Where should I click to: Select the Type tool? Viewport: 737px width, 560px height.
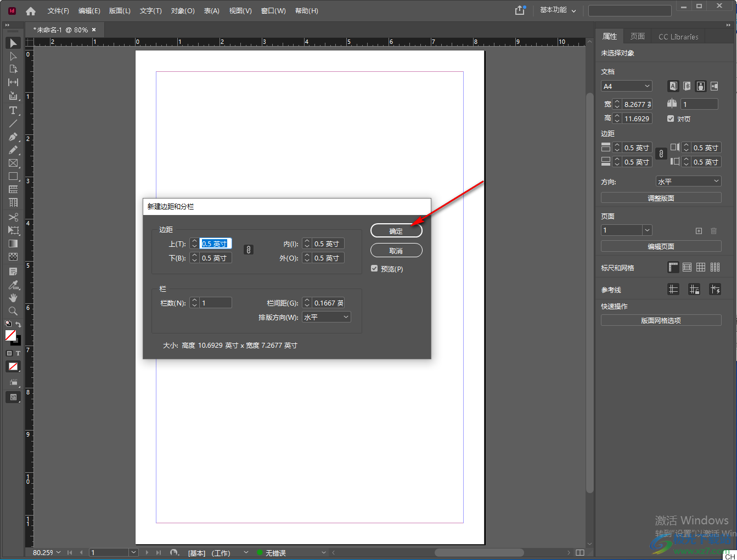coord(13,110)
